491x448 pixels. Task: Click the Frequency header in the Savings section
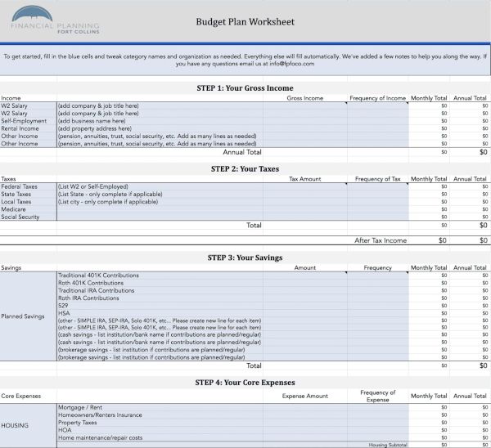(377, 268)
